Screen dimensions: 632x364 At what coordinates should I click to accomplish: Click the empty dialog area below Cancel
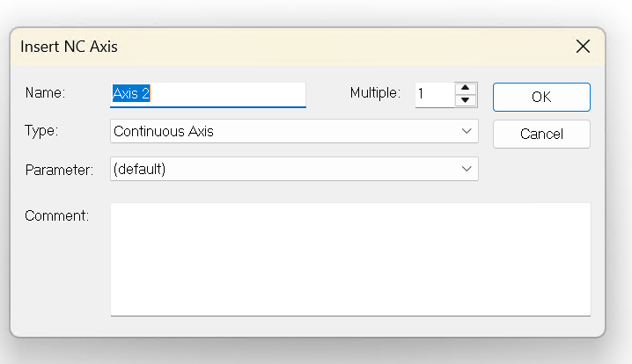point(541,174)
